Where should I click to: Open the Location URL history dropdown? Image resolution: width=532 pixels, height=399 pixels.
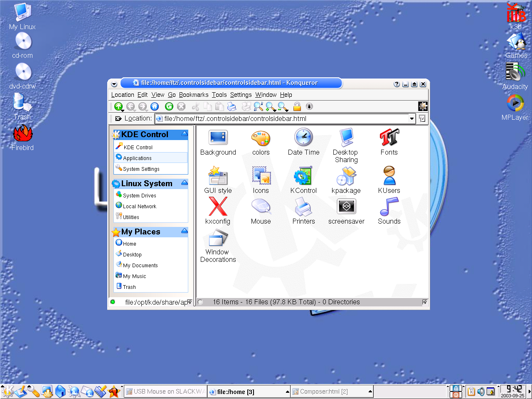(412, 118)
